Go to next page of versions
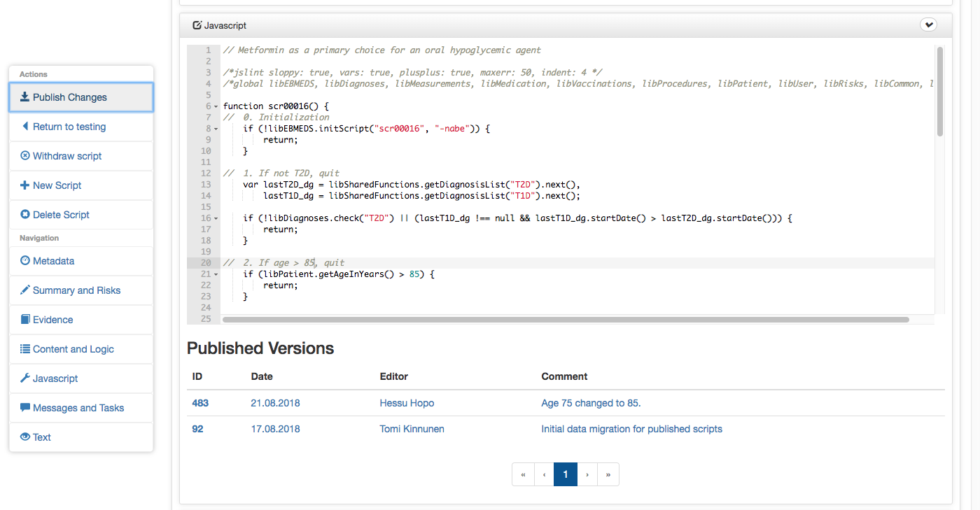 [587, 474]
